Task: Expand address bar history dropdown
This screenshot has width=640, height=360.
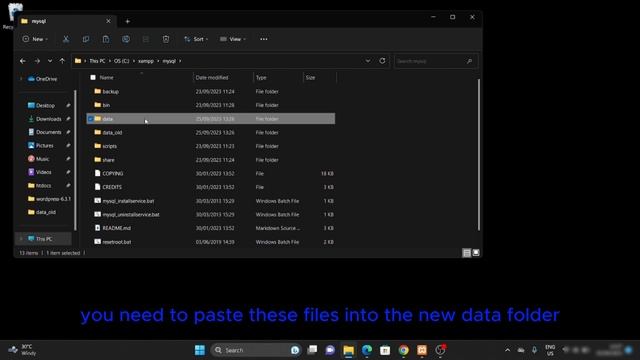Action: point(368,61)
